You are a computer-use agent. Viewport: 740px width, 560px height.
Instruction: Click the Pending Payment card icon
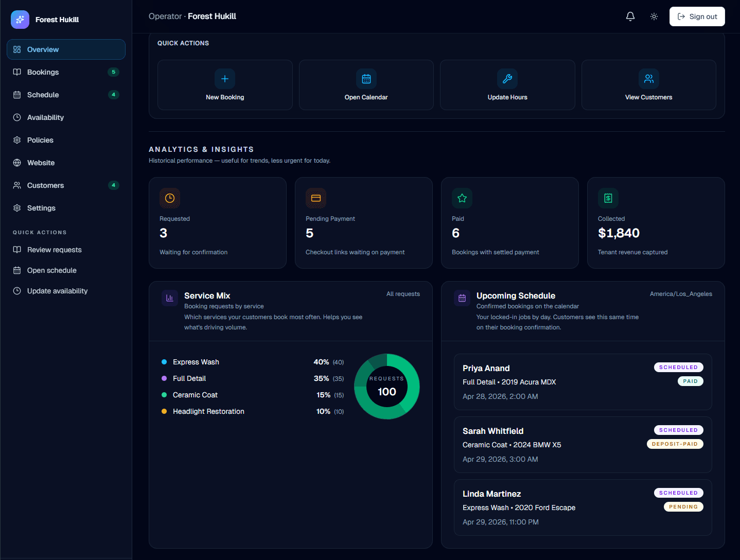[316, 198]
